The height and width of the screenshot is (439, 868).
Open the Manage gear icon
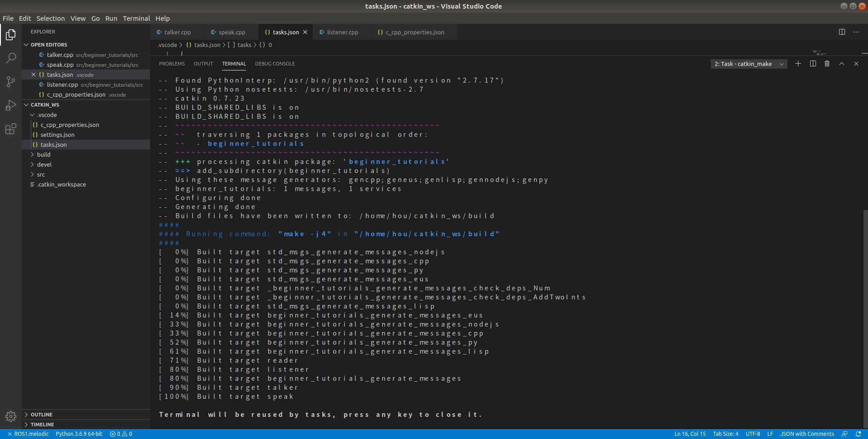coord(11,416)
